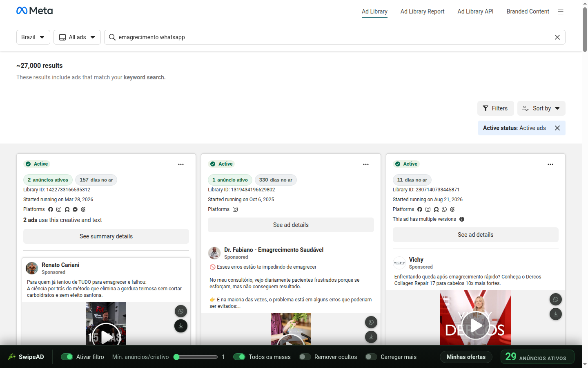Click the Meta logo

tap(35, 11)
